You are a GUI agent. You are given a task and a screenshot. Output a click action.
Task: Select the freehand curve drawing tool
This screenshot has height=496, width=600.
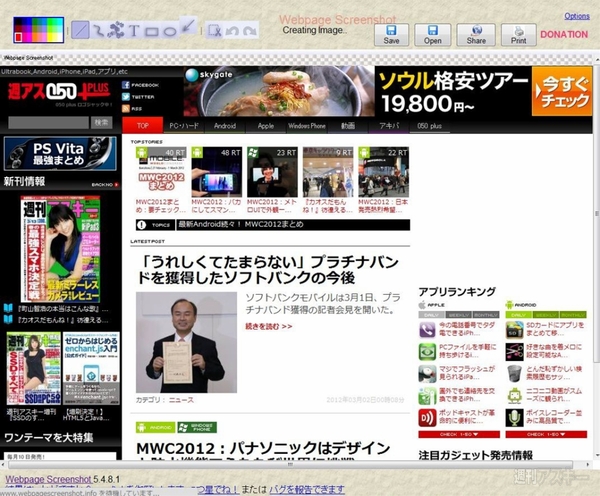coord(99,31)
